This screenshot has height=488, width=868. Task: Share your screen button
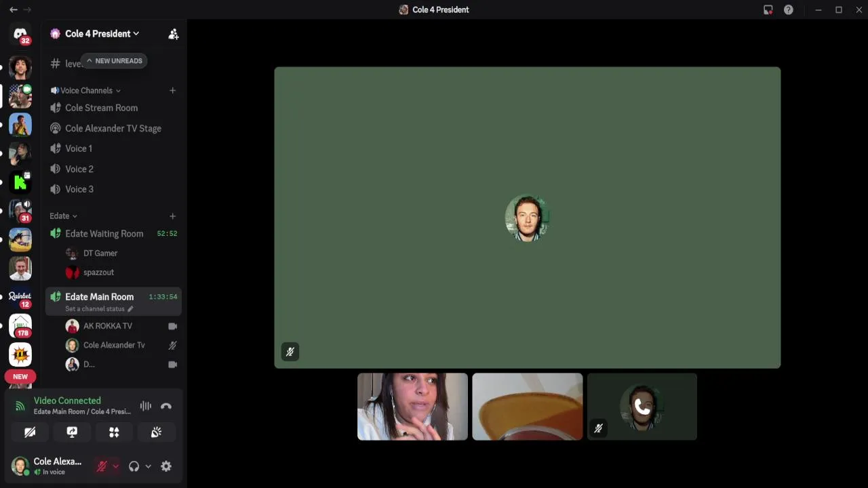[x=72, y=432]
